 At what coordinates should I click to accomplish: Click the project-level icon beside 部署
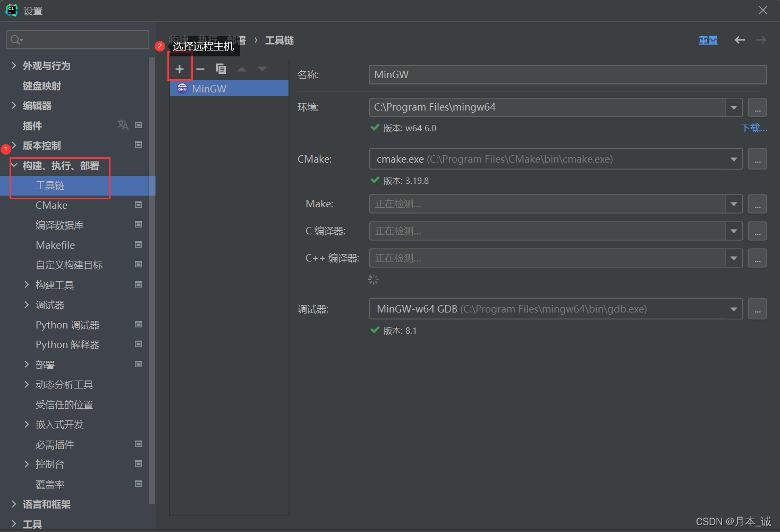point(139,364)
